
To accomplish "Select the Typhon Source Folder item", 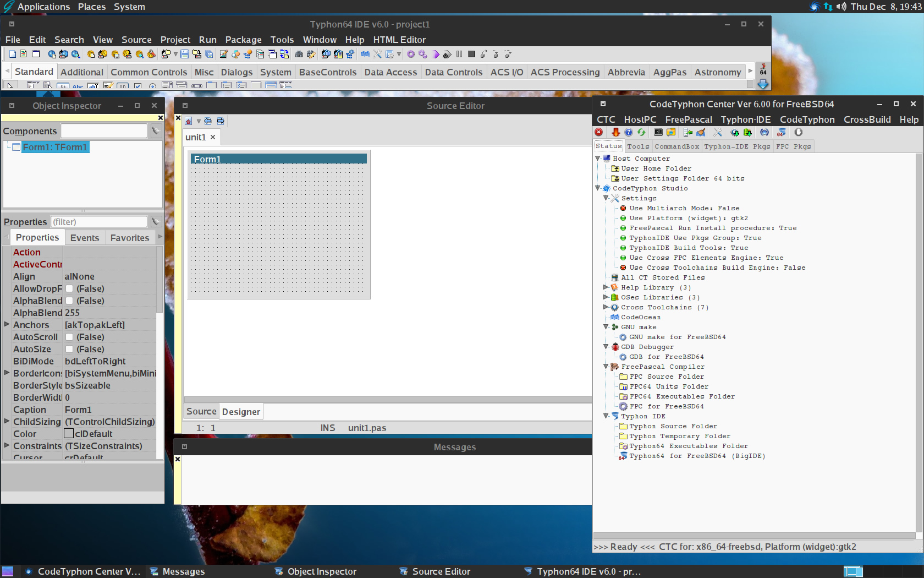I will (x=673, y=426).
